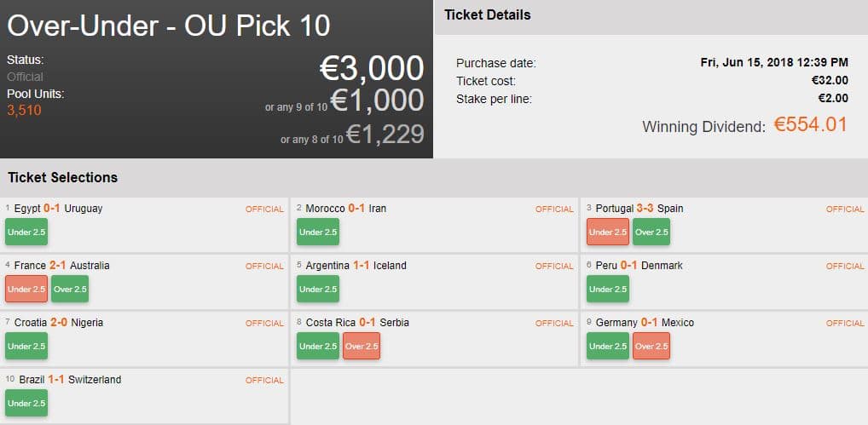Select Under 2.5 for Brazil vs Switzerland
This screenshot has width=868, height=425.
click(26, 403)
